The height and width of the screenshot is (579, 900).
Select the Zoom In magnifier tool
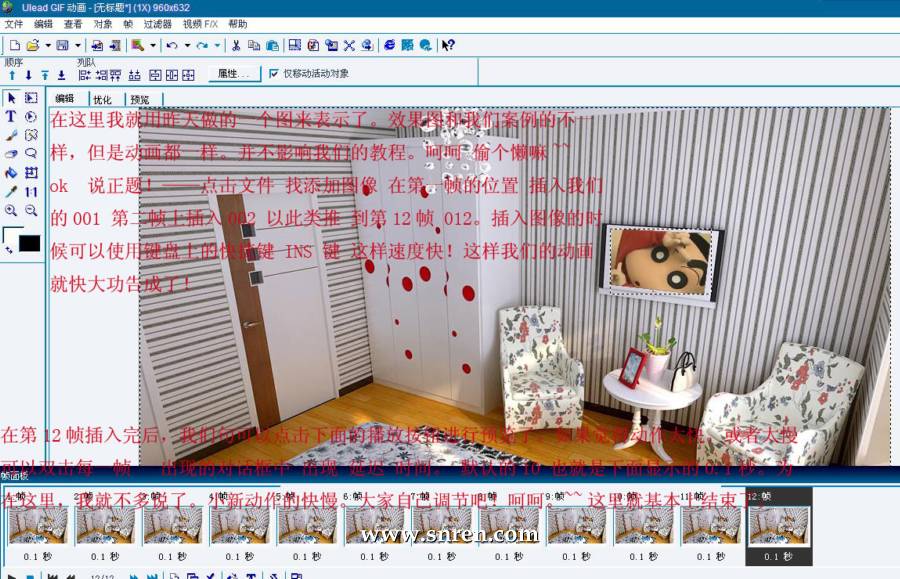(11, 210)
